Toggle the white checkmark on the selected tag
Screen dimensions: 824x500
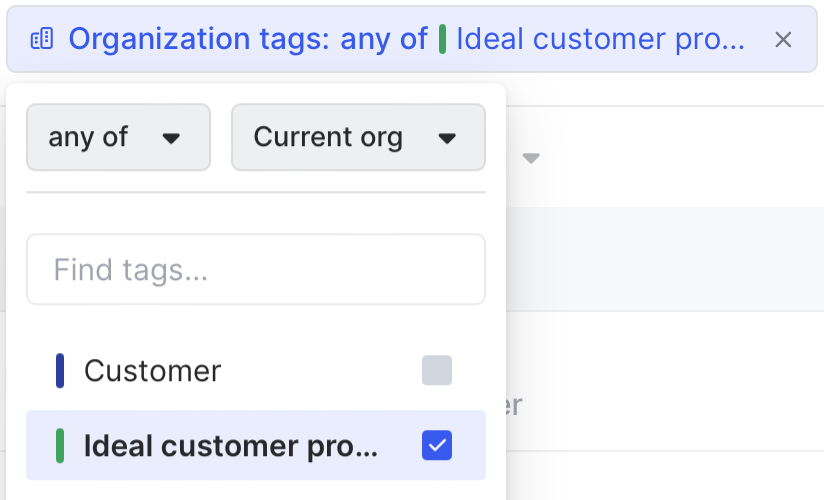coord(437,446)
